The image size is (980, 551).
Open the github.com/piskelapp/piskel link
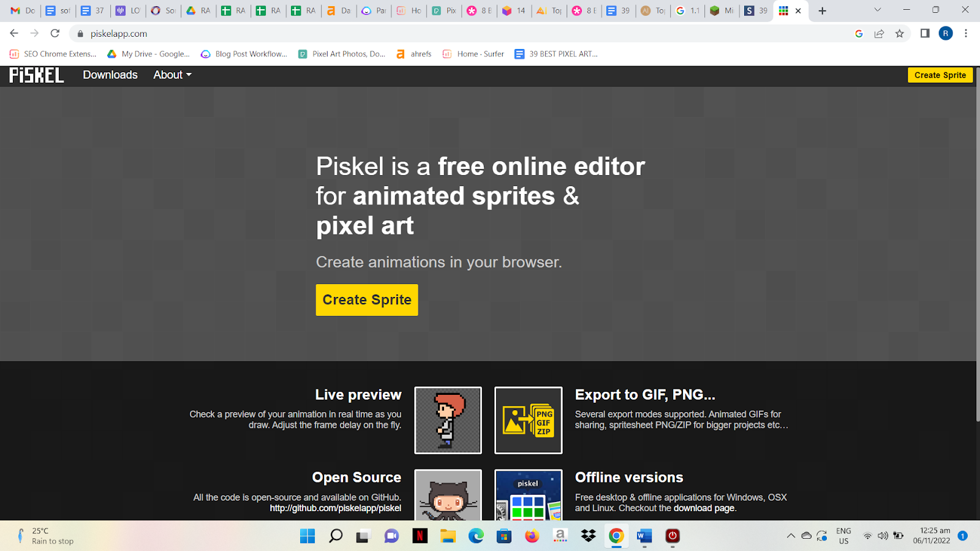(x=336, y=508)
